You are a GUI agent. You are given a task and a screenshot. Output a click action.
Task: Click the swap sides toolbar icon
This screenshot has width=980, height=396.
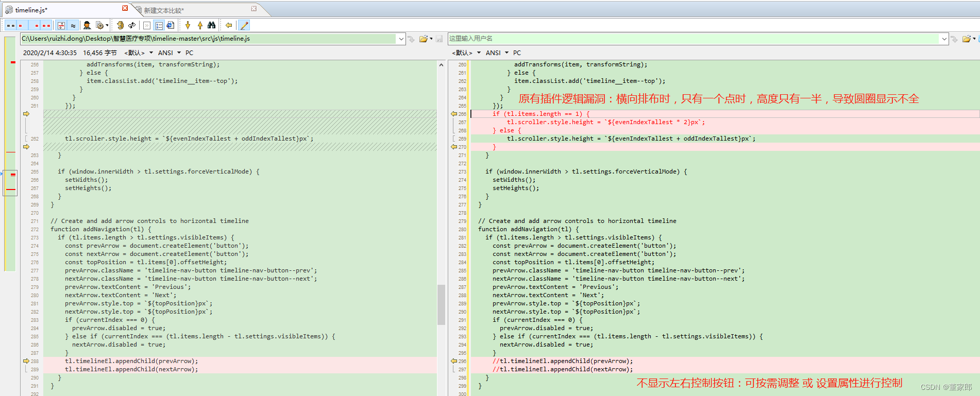(x=132, y=25)
